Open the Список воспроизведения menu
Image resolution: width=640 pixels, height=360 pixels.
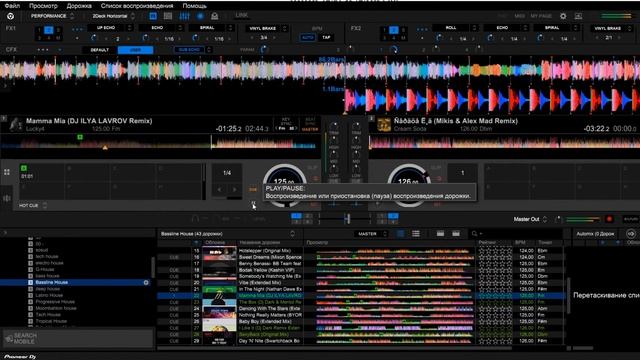click(137, 6)
